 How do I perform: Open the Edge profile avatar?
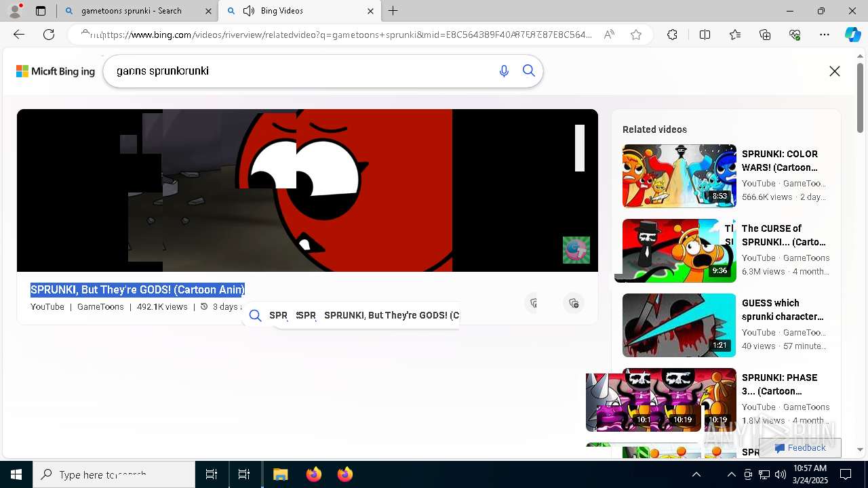[14, 11]
